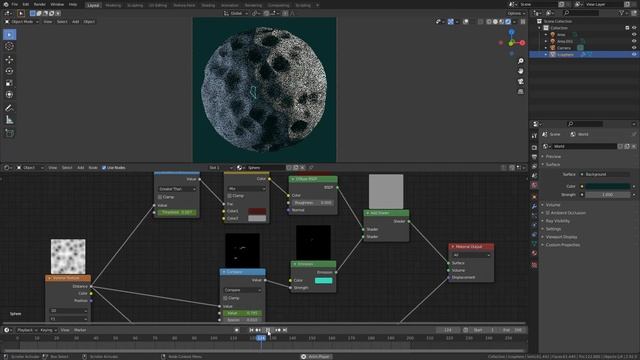Viewport: 640px width, 360px height.
Task: Click the Scene button in properties header
Action: click(x=551, y=134)
